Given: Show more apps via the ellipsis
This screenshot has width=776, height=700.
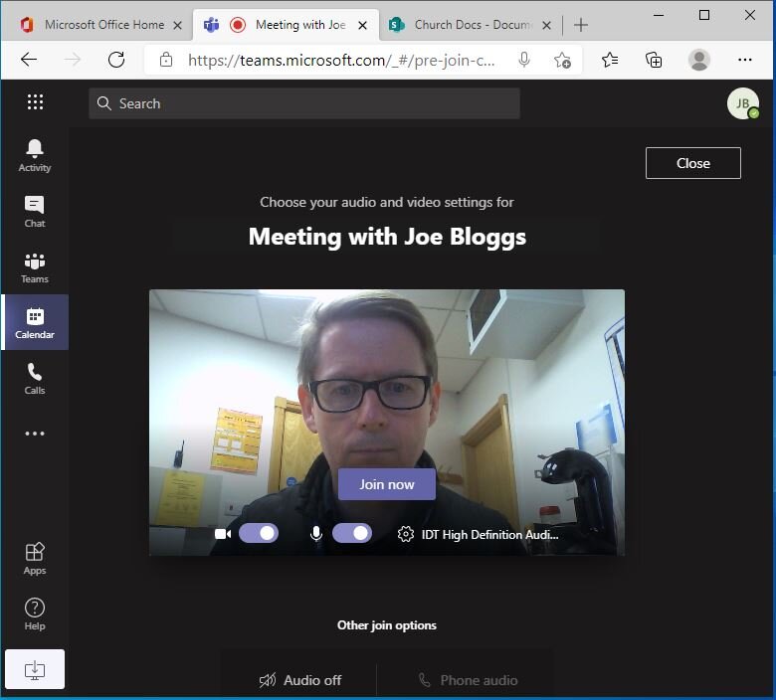Looking at the screenshot, I should click(35, 434).
